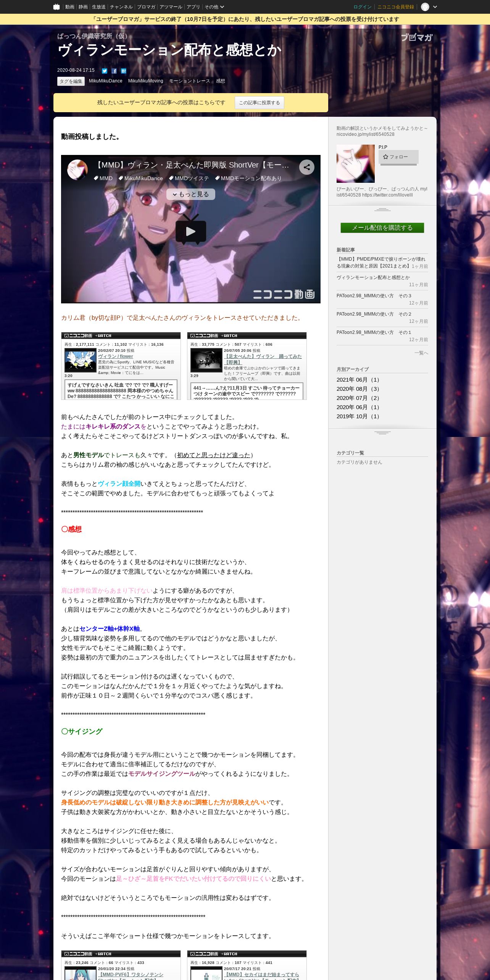Open the 生放送 menu item
Viewport: 490px width, 980px height.
(x=99, y=7)
